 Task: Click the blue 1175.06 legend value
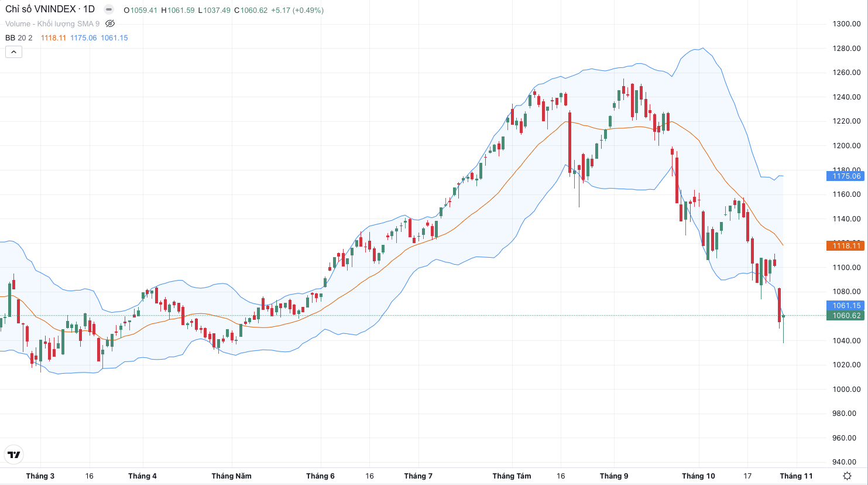click(84, 38)
